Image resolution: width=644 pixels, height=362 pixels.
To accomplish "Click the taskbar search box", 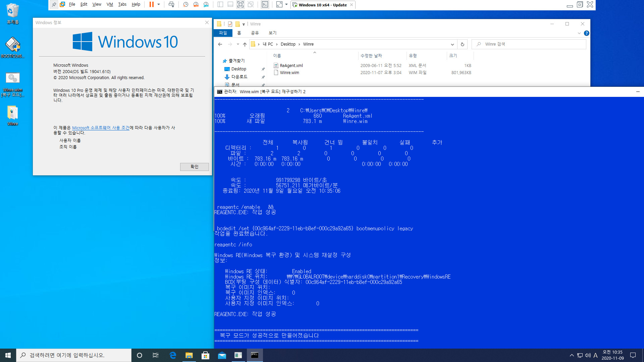I will point(74,355).
